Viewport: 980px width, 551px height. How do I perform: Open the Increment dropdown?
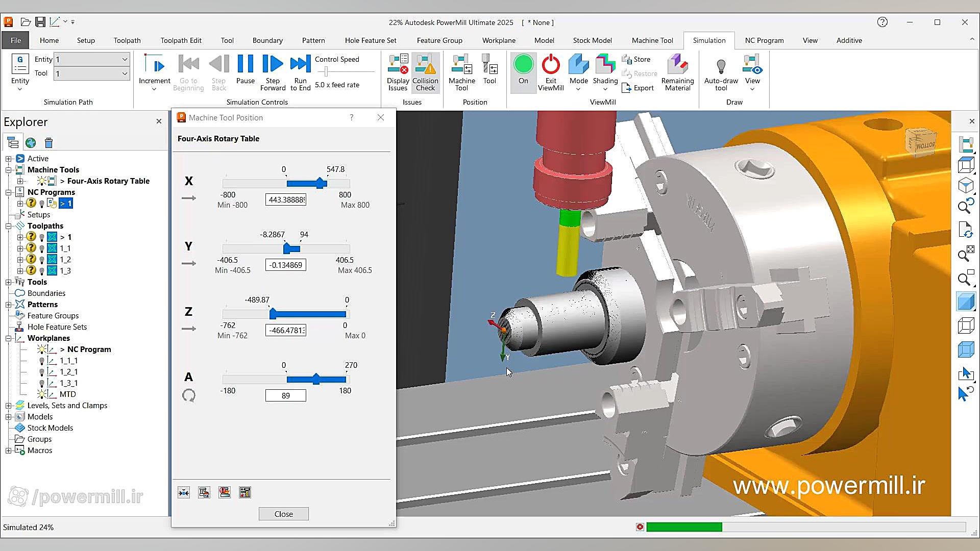pos(154,89)
